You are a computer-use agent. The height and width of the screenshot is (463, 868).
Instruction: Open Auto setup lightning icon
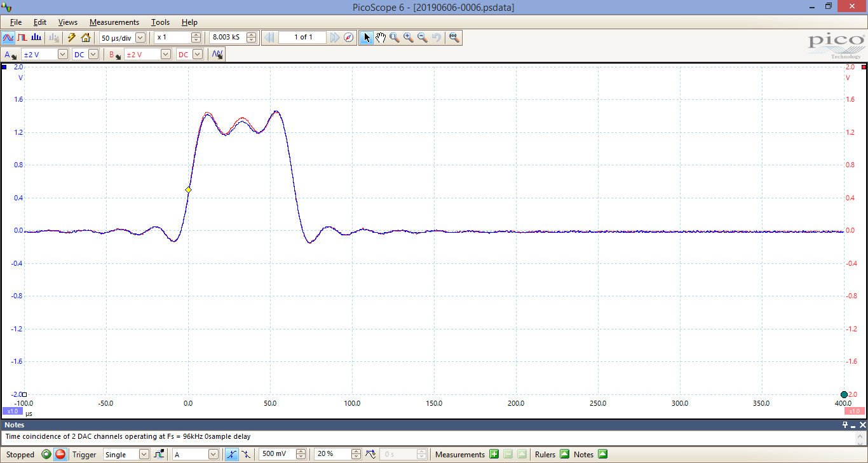point(72,38)
